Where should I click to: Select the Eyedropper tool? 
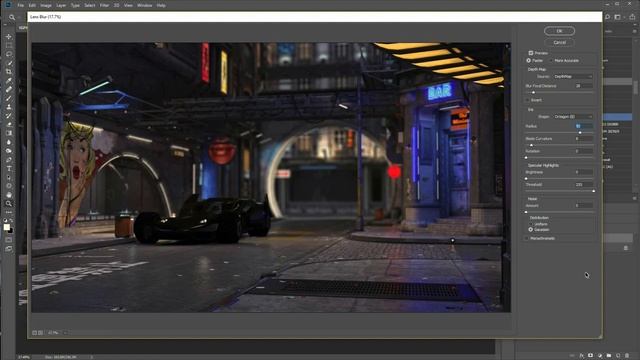(9, 80)
